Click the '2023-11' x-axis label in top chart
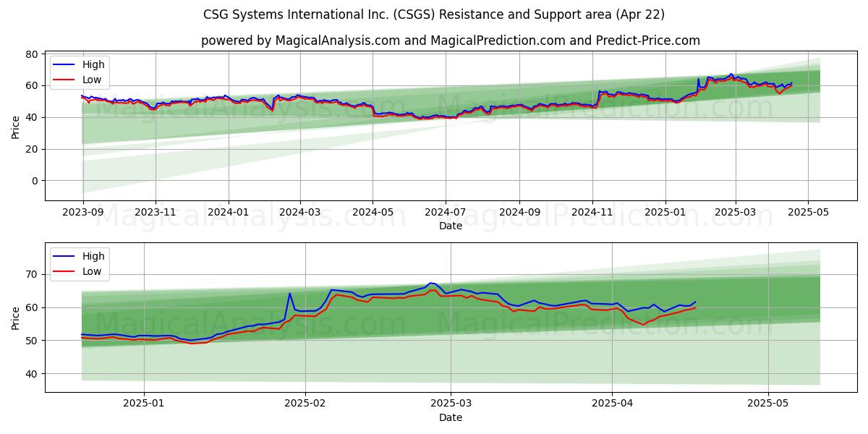This screenshot has height=434, width=868. coord(155,213)
